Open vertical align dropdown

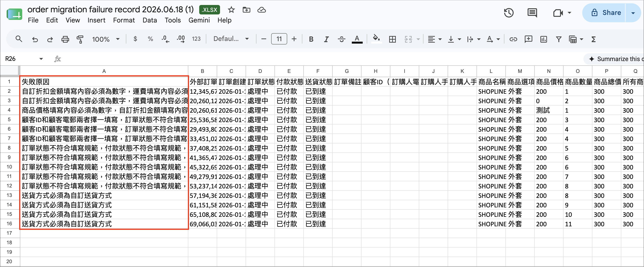pos(454,39)
